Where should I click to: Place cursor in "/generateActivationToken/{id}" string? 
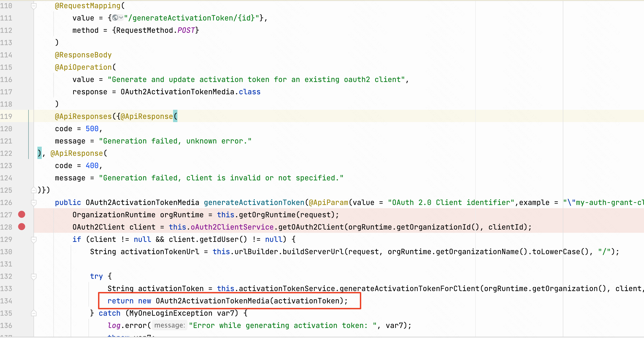pos(192,18)
